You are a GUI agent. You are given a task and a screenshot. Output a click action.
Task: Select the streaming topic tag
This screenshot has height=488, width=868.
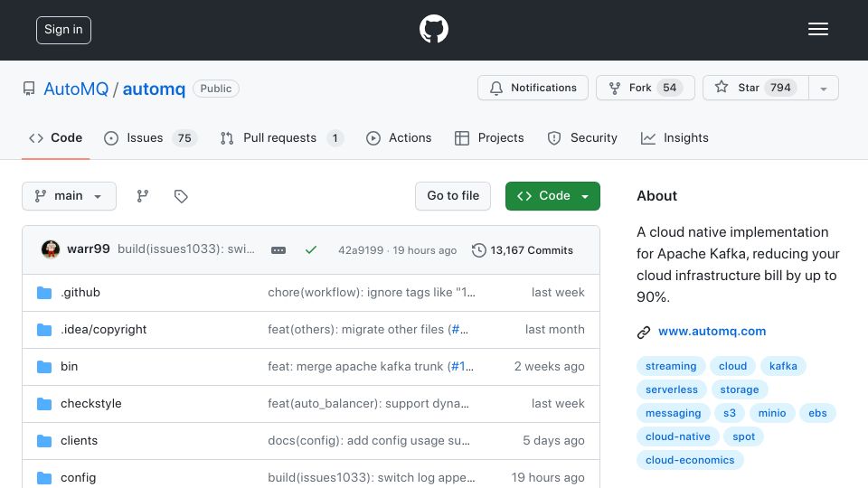tap(671, 366)
